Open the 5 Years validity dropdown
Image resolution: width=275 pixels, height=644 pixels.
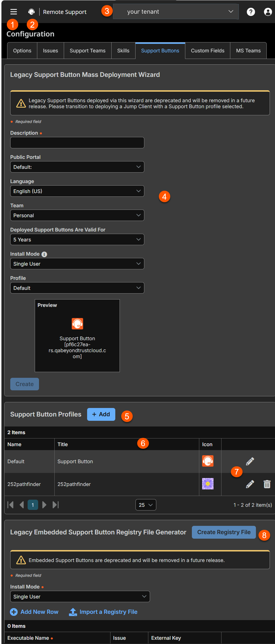coord(77,239)
